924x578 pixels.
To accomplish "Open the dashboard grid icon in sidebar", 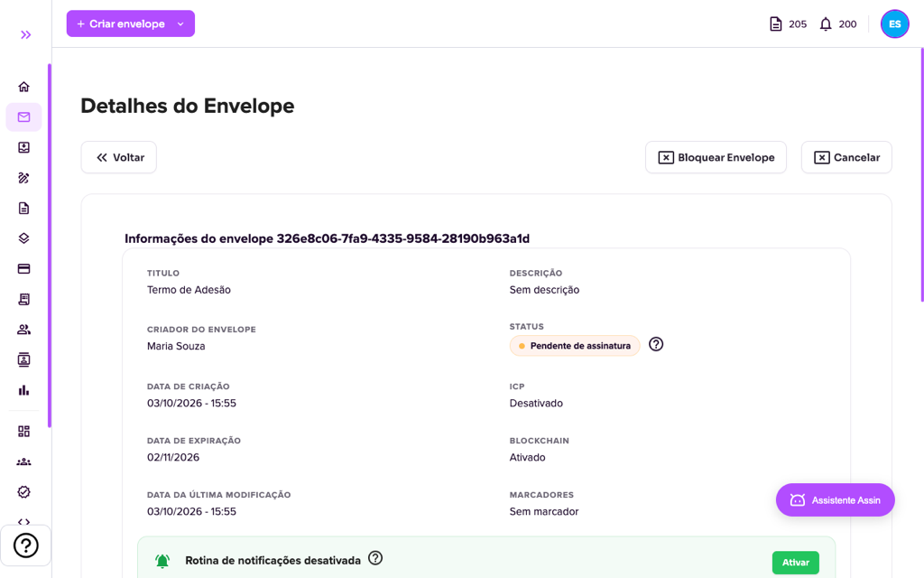I will [x=23, y=431].
